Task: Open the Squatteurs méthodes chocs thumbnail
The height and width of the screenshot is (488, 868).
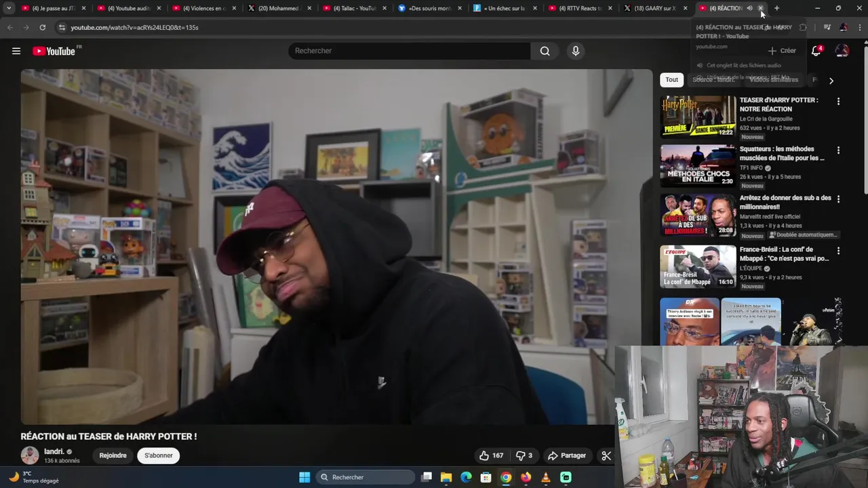Action: (698, 165)
